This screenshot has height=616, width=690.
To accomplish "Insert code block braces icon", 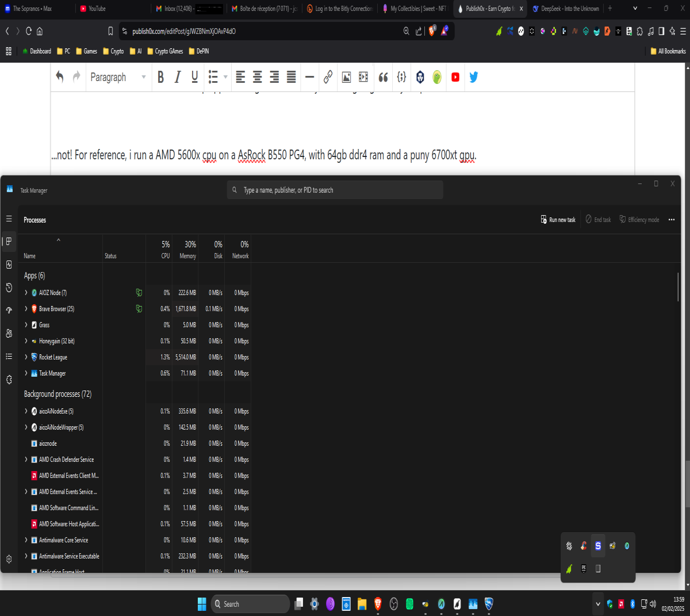I will 401,77.
